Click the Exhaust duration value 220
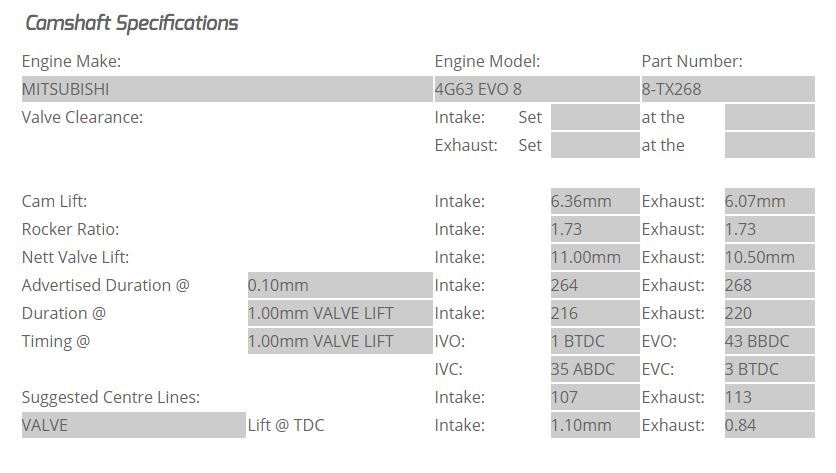 770,313
